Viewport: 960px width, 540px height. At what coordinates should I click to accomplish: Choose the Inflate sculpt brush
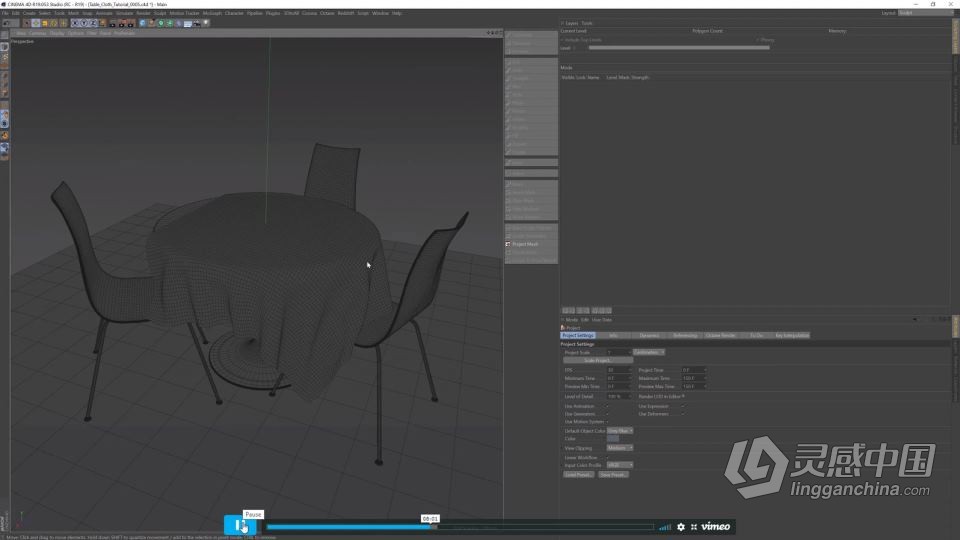[531, 119]
